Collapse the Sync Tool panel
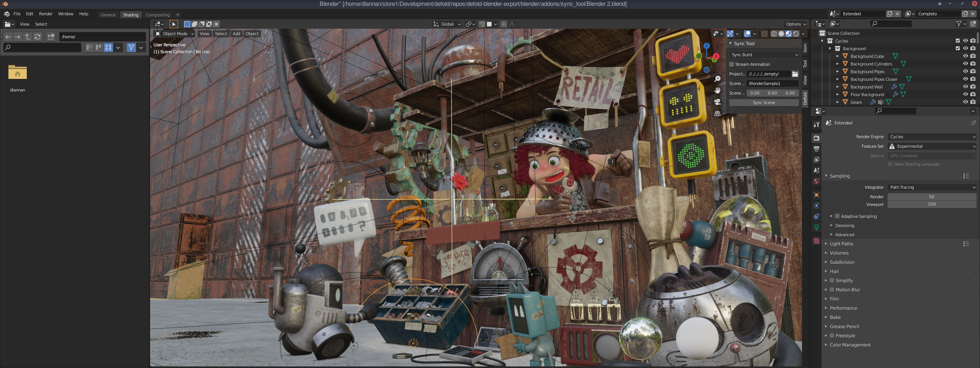980x368 pixels. [730, 44]
